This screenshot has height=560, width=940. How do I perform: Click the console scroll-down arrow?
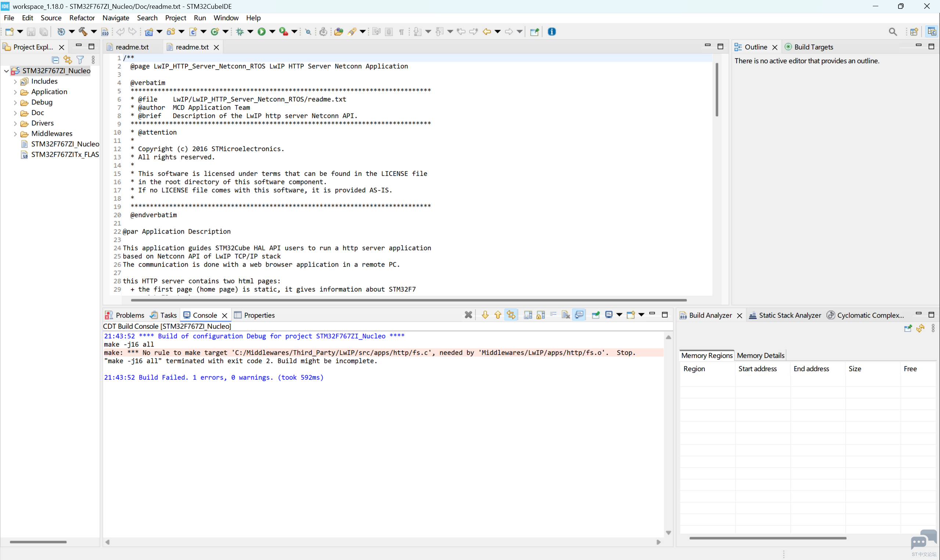tap(668, 533)
